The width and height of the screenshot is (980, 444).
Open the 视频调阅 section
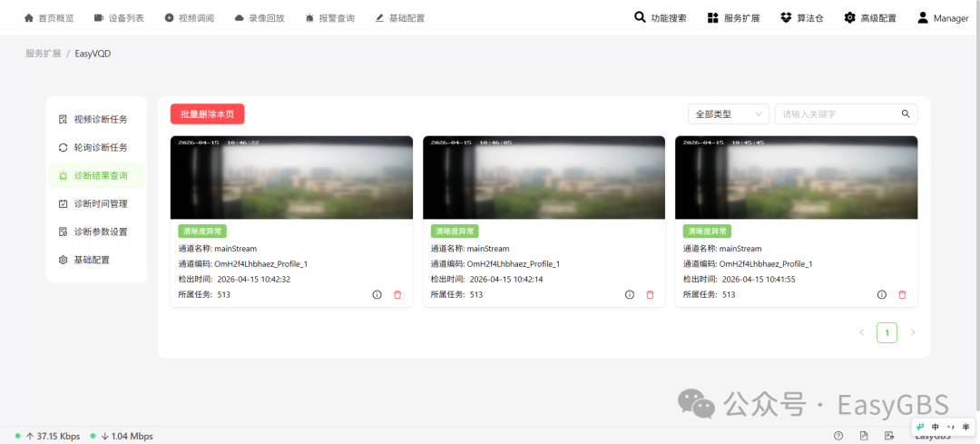190,18
